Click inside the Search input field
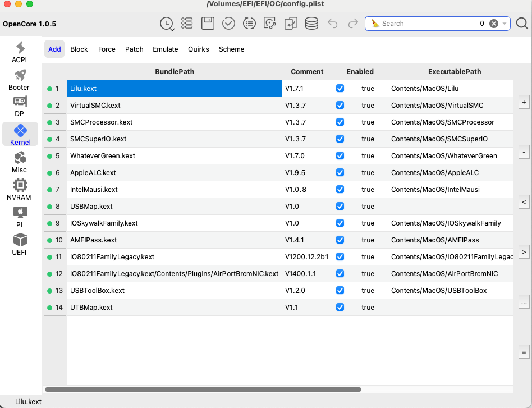 click(x=426, y=24)
